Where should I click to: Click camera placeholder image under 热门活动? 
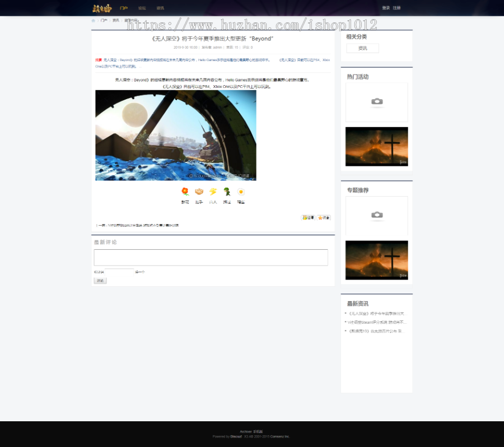377,103
